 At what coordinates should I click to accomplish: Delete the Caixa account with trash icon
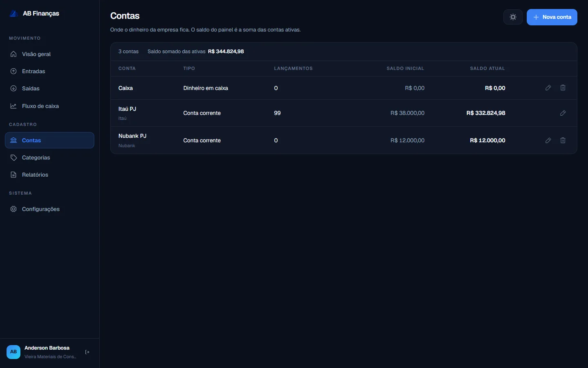[x=563, y=88]
